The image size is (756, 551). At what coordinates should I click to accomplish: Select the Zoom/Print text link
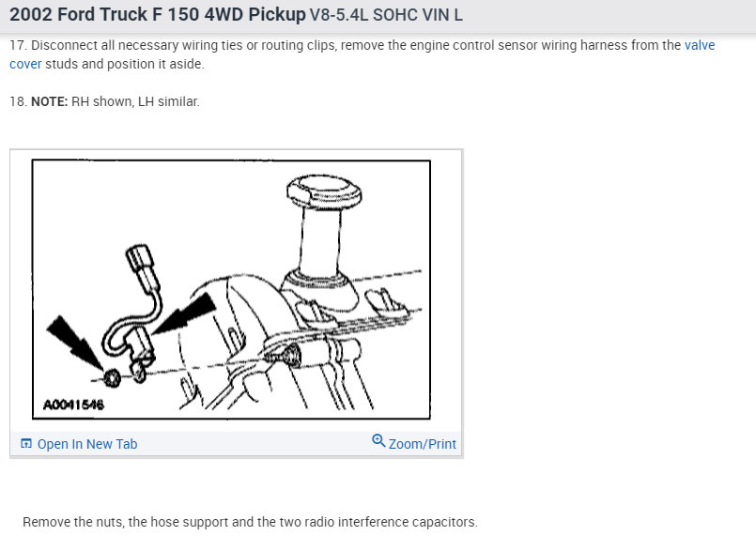tap(423, 444)
